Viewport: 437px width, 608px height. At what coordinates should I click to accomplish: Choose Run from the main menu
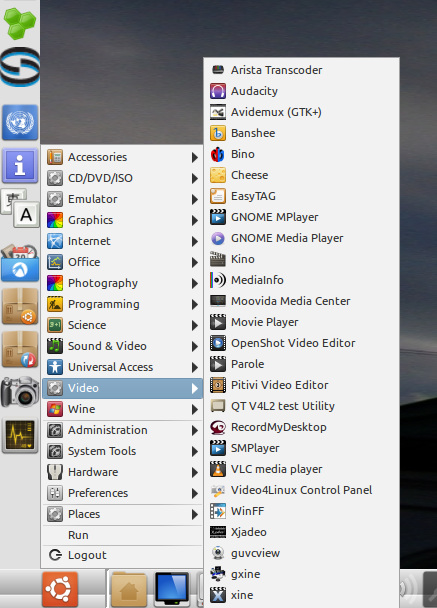tap(123, 535)
